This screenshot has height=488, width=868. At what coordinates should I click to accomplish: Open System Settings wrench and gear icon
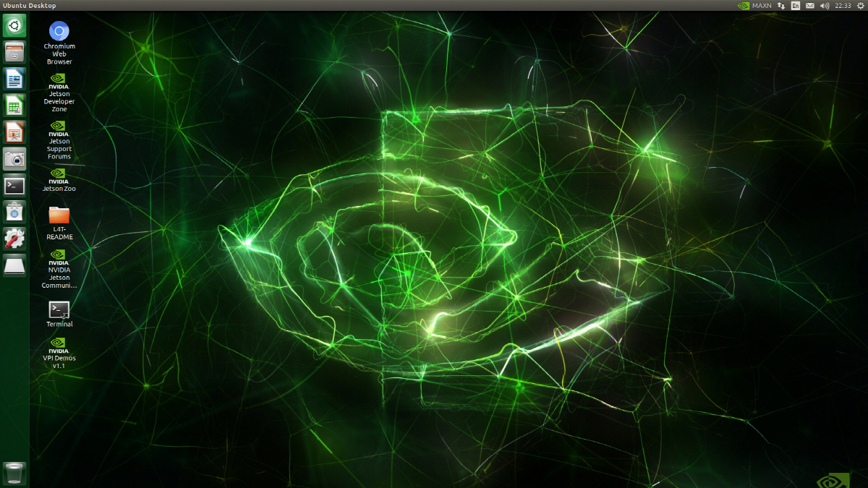point(14,239)
